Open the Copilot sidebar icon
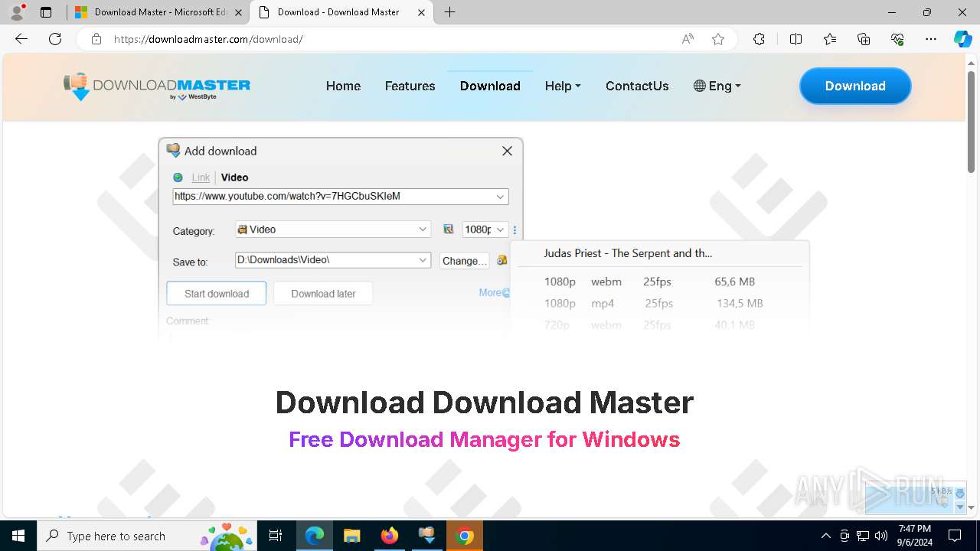980x551 pixels. pyautogui.click(x=962, y=39)
